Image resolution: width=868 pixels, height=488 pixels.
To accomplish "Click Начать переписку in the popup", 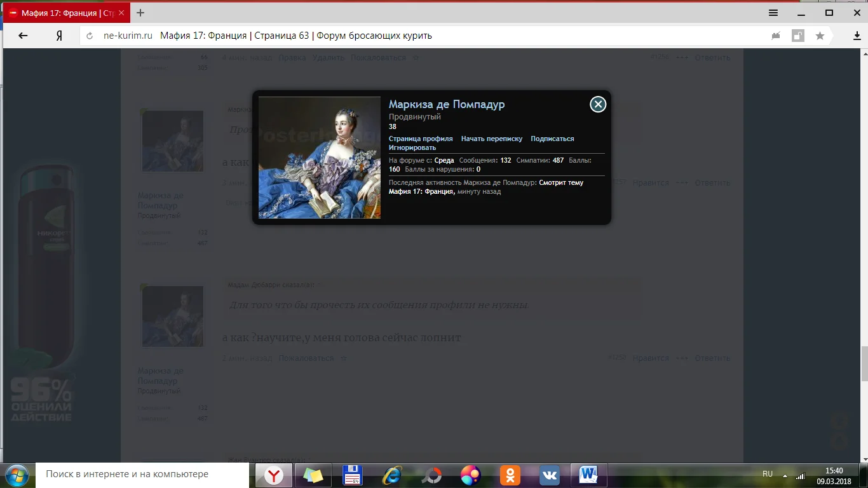I will (492, 139).
